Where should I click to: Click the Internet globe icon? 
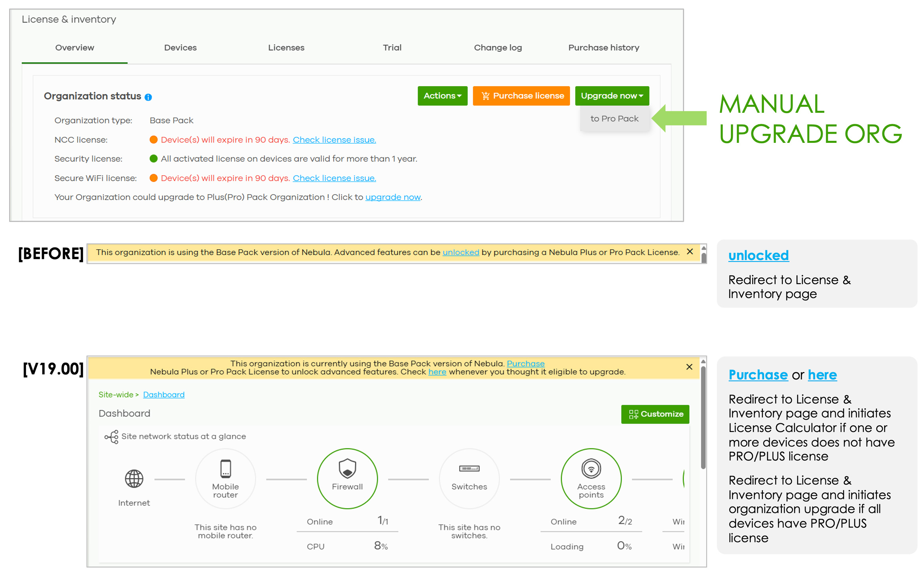(134, 479)
